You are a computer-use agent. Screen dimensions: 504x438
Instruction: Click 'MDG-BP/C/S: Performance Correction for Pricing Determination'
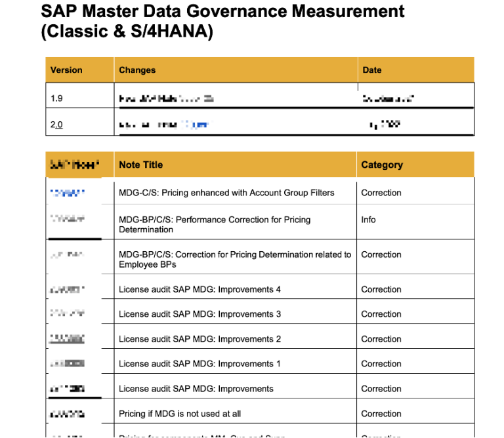215,224
